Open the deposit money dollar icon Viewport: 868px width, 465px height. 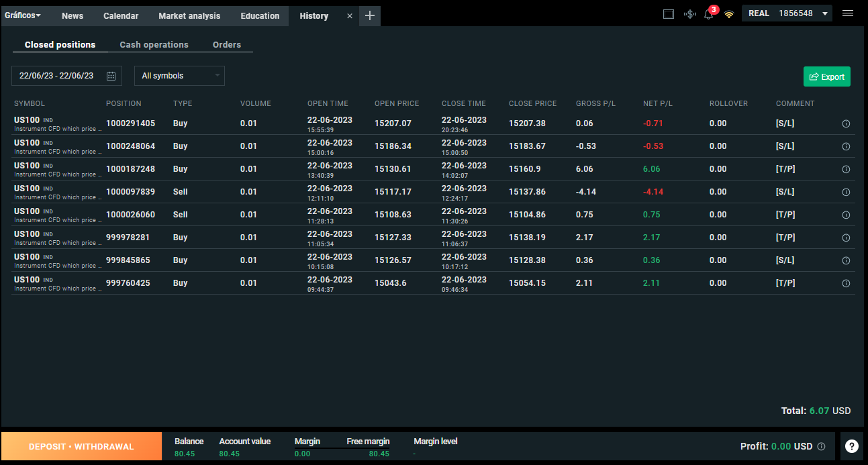click(689, 13)
